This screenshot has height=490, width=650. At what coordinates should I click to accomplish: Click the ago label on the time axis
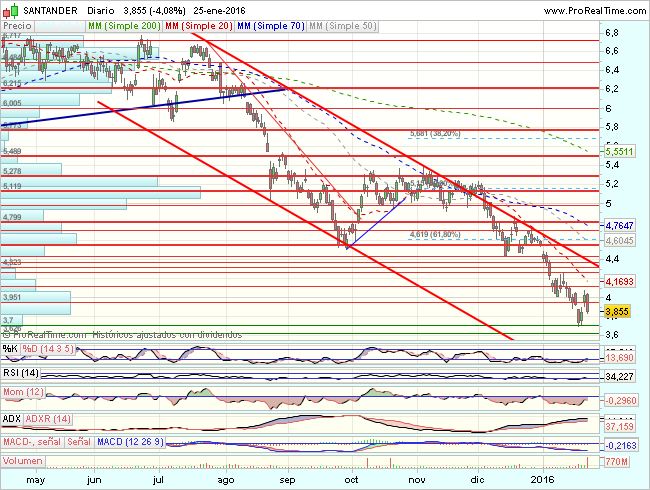pos(226,480)
